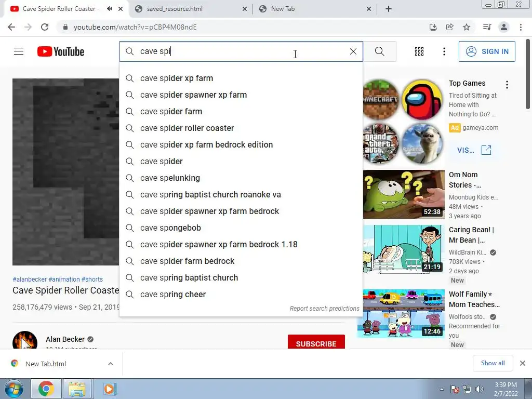Click the browser forward arrow
The height and width of the screenshot is (399, 532).
28,27
